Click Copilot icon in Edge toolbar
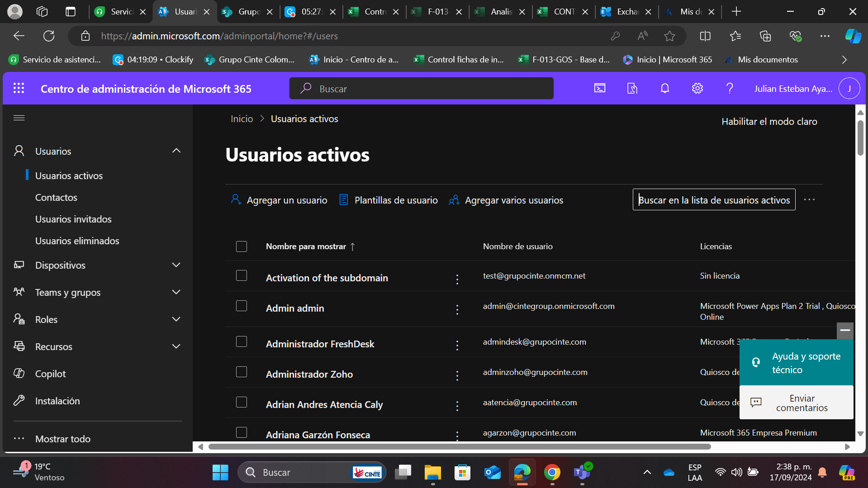The image size is (868, 488). (x=853, y=36)
